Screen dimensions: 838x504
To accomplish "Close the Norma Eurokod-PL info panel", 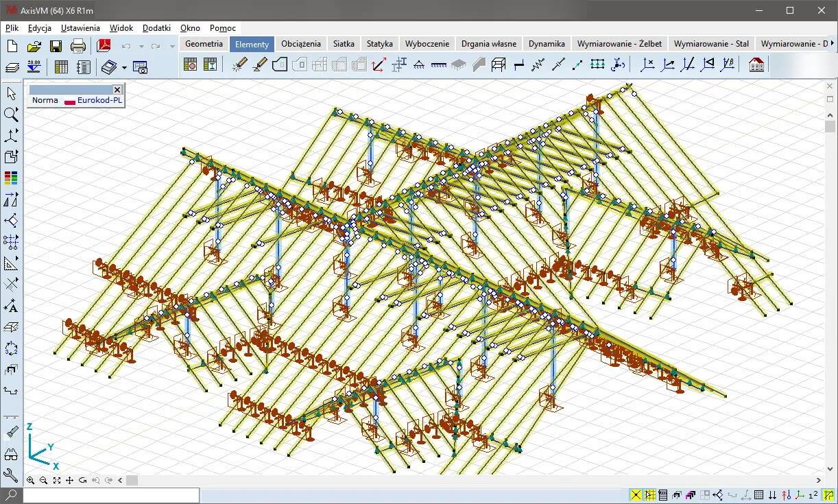I will coord(117,90).
